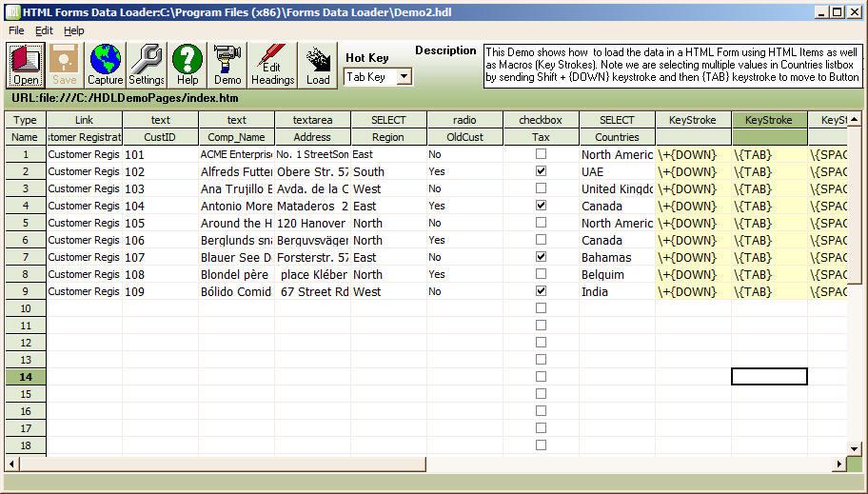Toggle the Tax checkbox in row 9

tap(541, 291)
